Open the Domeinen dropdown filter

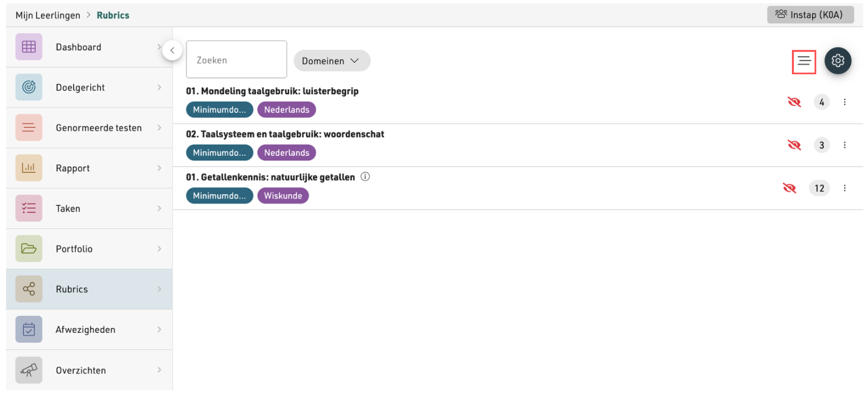331,61
